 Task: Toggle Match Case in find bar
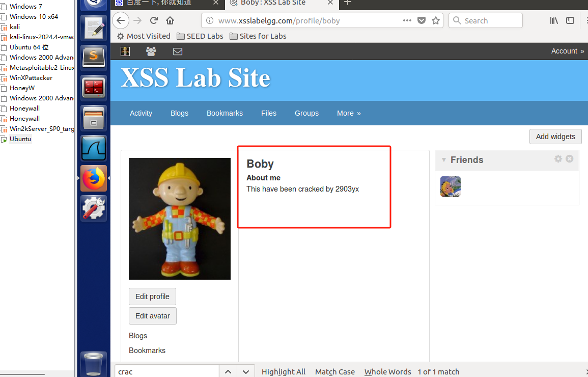point(335,371)
